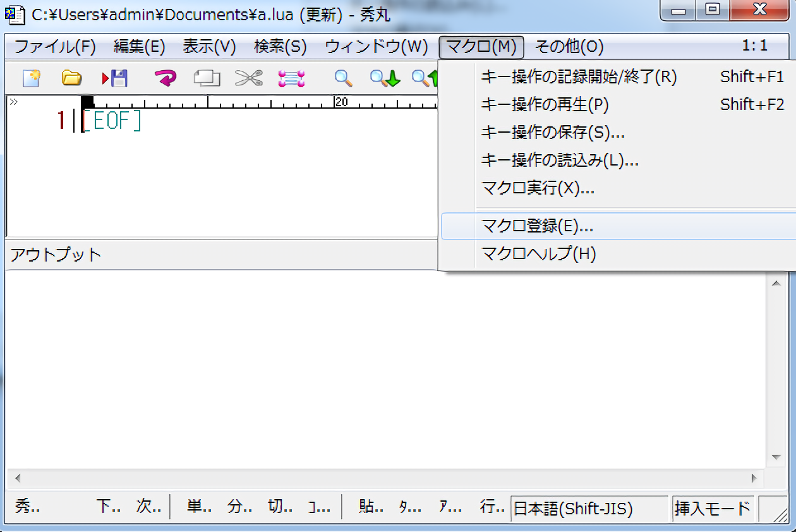The height and width of the screenshot is (532, 796).
Task: Click the New file toolbar icon
Action: pos(32,78)
